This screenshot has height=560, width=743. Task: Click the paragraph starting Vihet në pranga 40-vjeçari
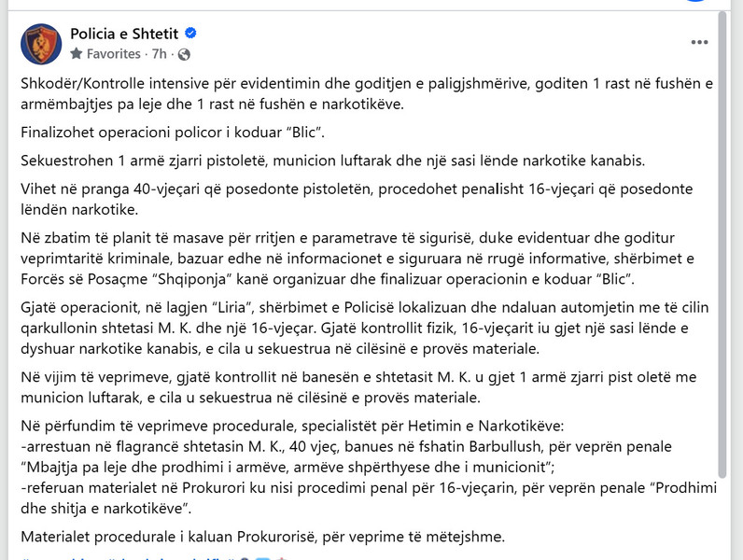357,199
